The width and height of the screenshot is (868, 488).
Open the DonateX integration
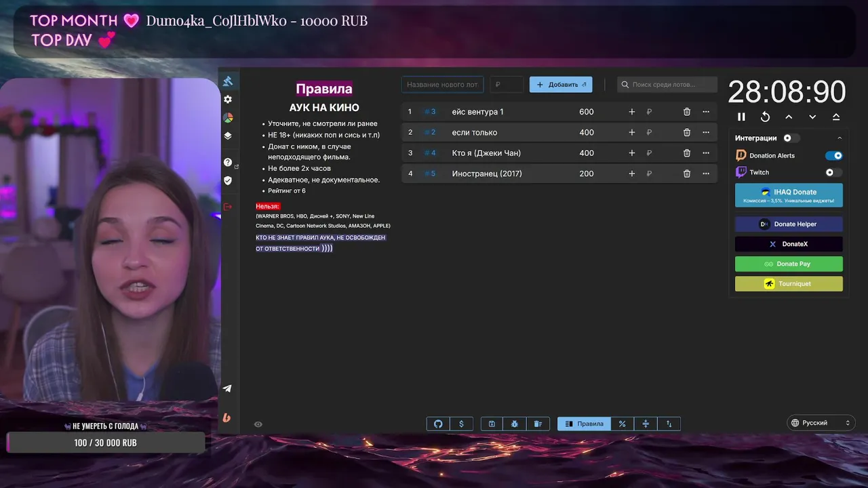[789, 244]
